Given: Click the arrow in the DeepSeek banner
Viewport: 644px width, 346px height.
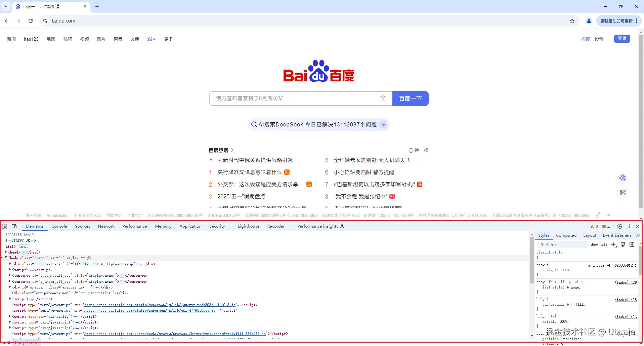Looking at the screenshot, I should tap(383, 124).
